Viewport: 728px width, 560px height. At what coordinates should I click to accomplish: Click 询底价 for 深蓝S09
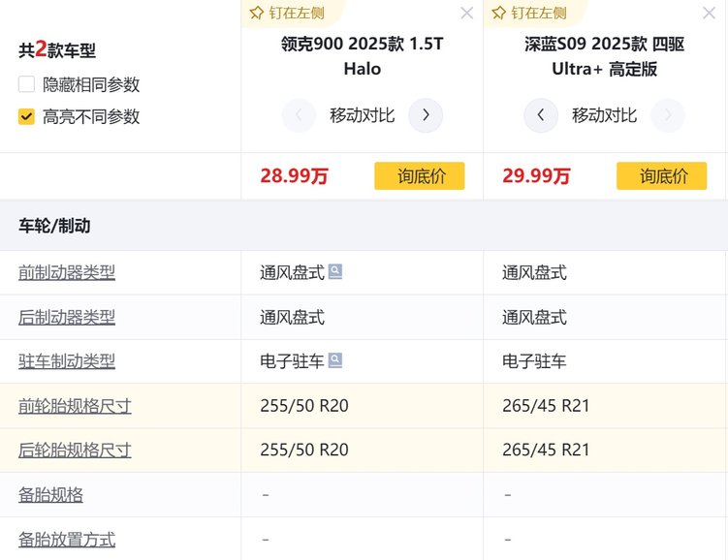662,175
